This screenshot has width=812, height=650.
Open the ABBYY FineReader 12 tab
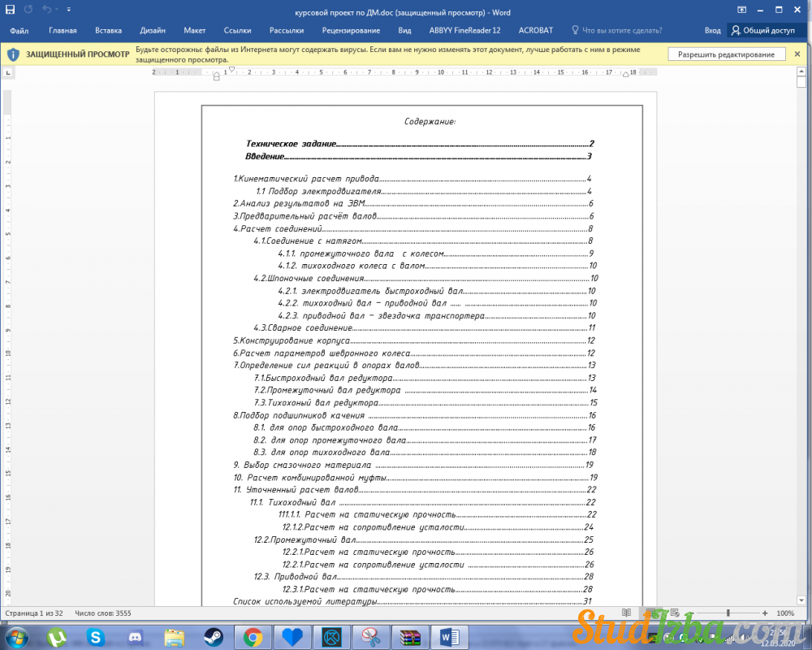click(464, 31)
